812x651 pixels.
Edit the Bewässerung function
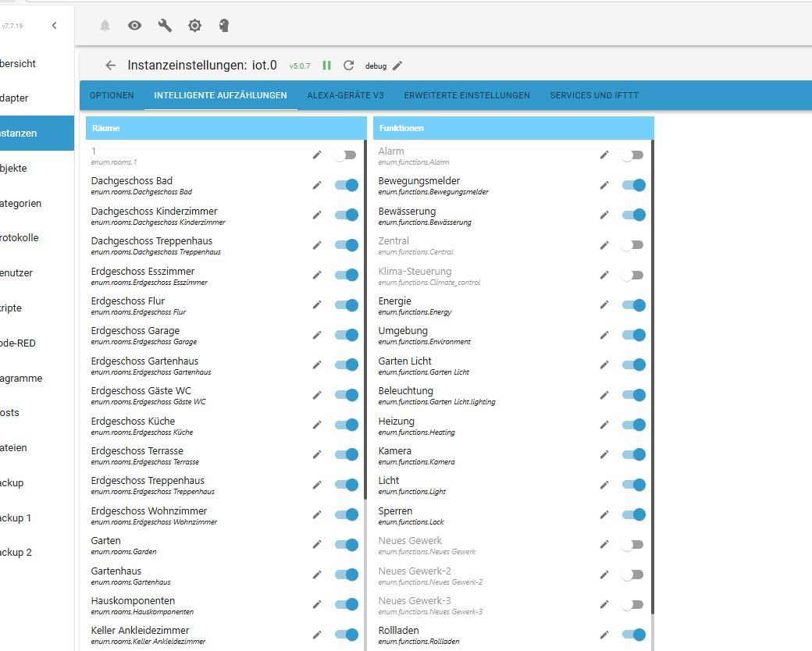click(604, 215)
